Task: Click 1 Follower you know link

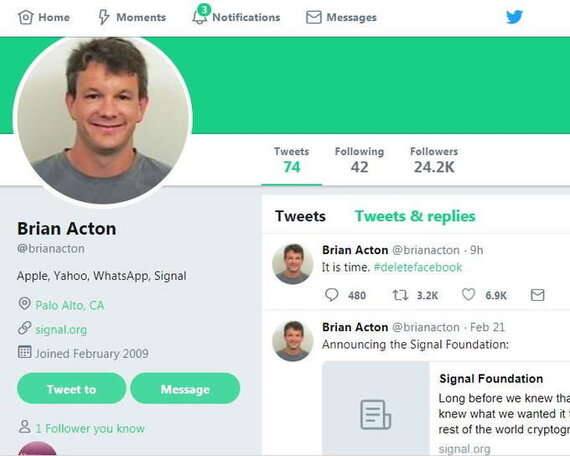Action: point(90,428)
